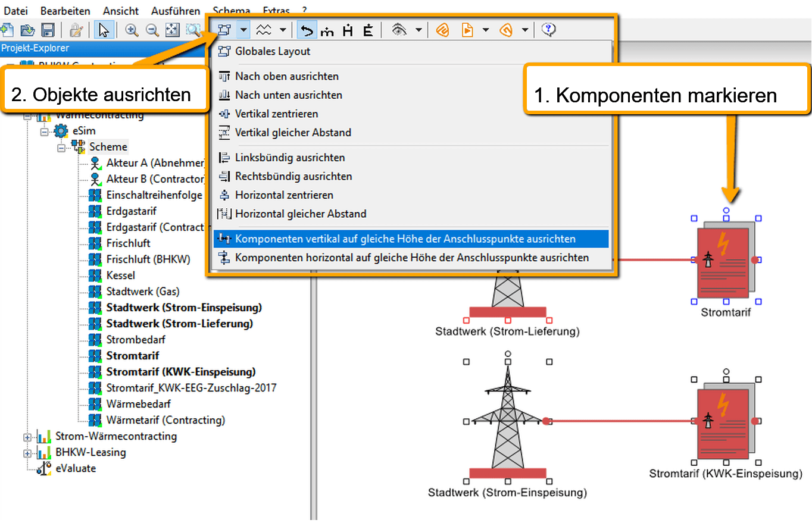
Task: Choose Rechtsbündig ausrichten
Action: pos(411,176)
